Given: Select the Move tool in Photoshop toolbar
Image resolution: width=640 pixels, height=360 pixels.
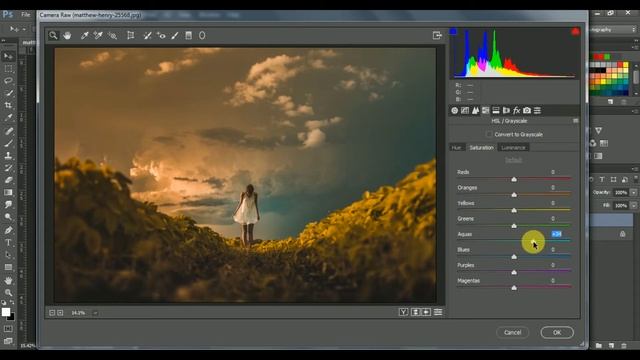Looking at the screenshot, I should pos(8,56).
